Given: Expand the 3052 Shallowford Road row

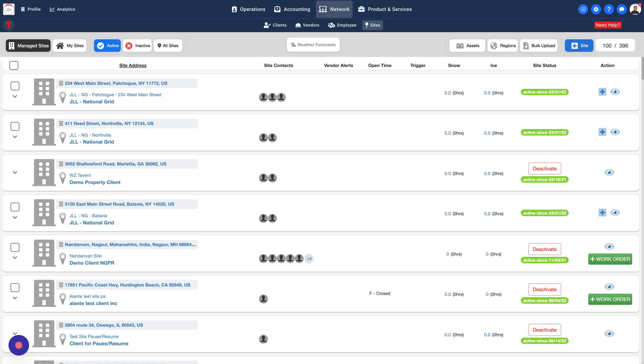Looking at the screenshot, I should click(x=15, y=172).
